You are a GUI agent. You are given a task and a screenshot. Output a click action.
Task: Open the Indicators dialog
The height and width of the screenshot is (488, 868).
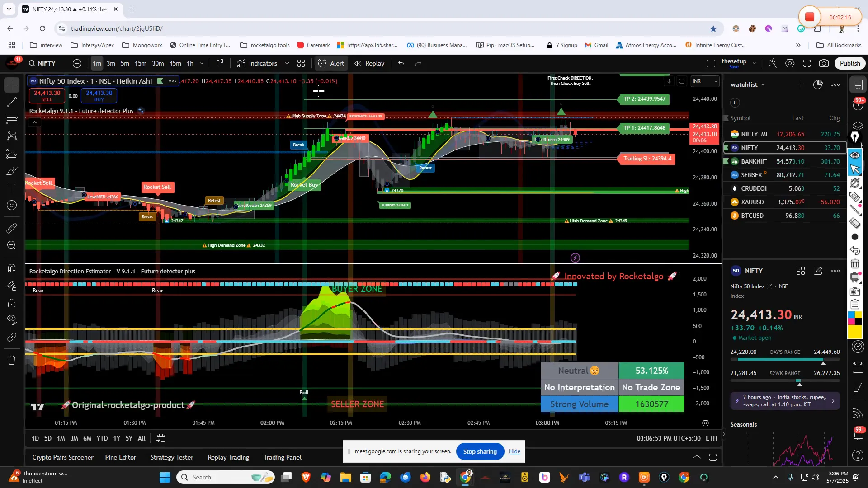pyautogui.click(x=257, y=63)
